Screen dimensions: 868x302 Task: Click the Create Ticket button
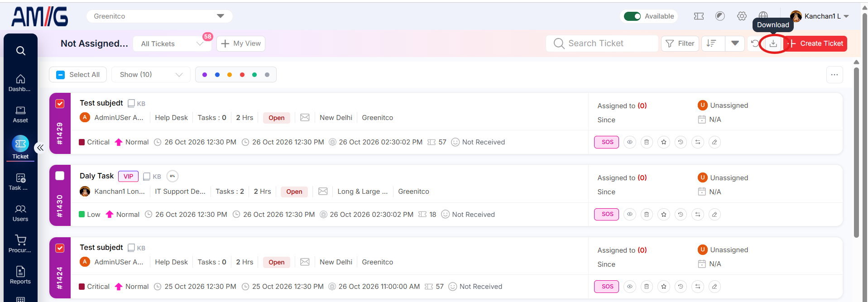(x=816, y=43)
